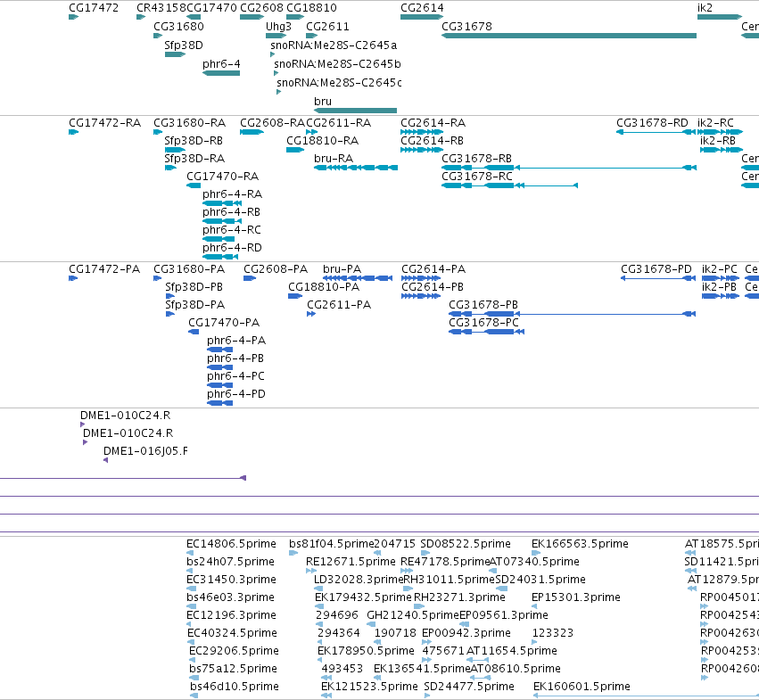This screenshot has width=759, height=700.
Task: Select the CG17472 gene label
Action: [94, 8]
